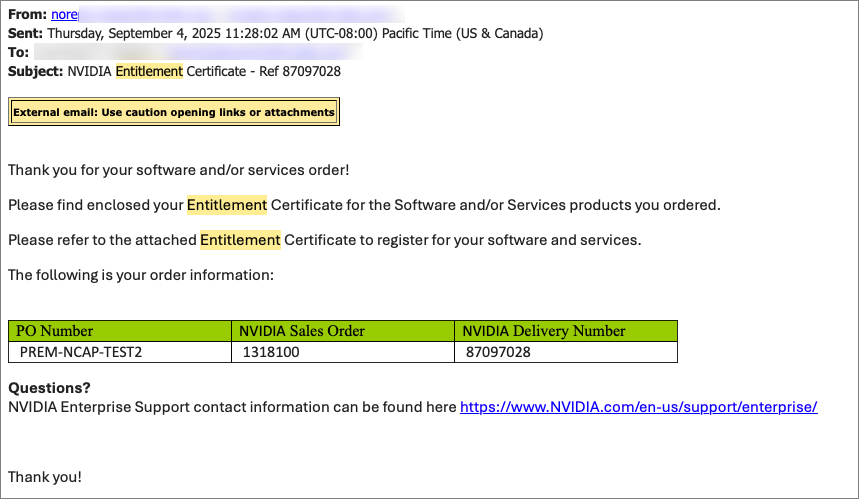The image size is (859, 499).
Task: Click 'Please refer to the attached' sentence
Action: coord(324,240)
